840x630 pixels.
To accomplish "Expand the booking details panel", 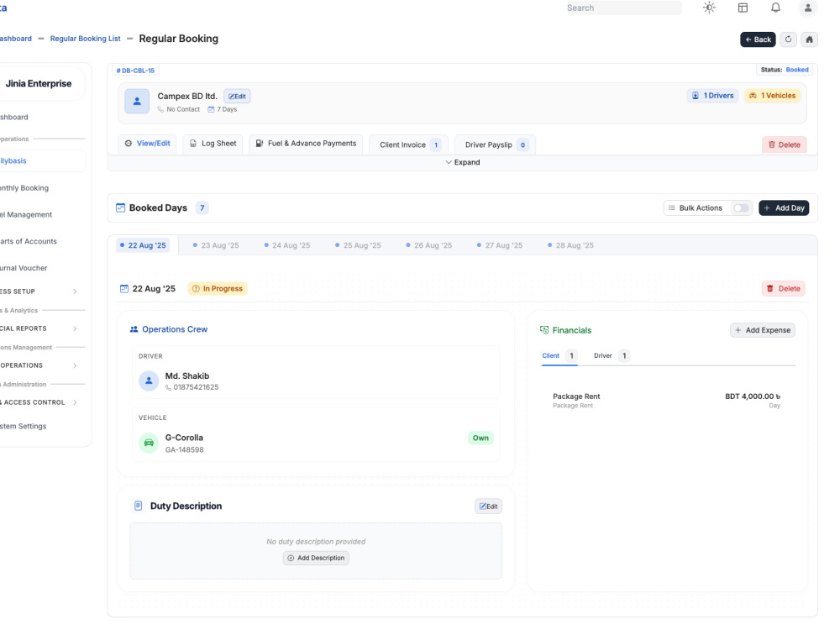I will [x=463, y=162].
